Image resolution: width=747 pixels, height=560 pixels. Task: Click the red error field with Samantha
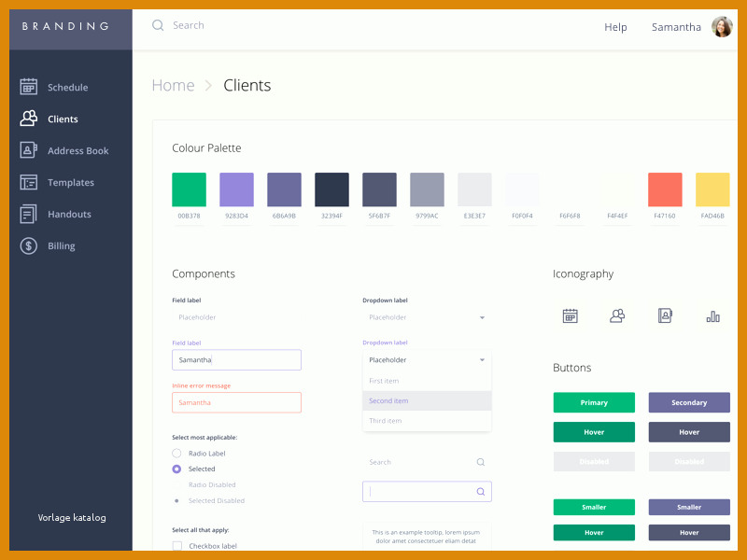[237, 402]
